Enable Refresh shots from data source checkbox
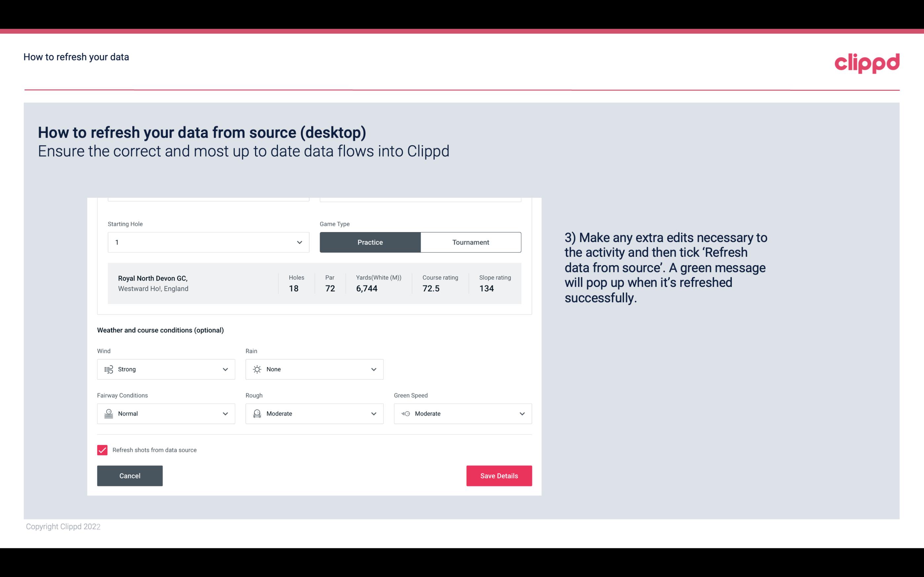This screenshot has width=924, height=577. (102, 450)
